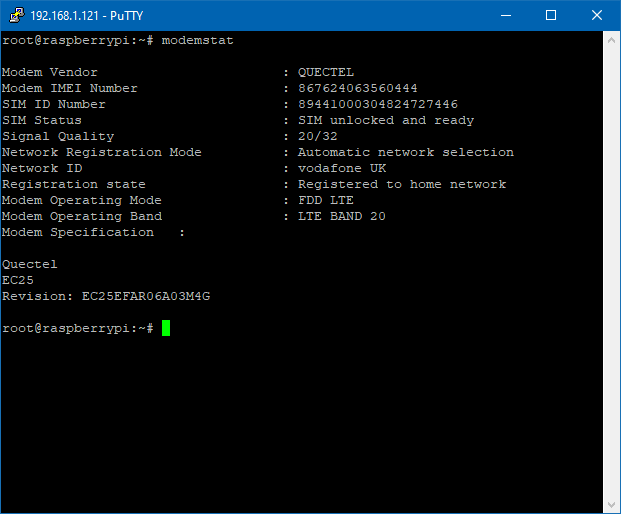Click 'SIM unlocked and ready' status
The height and width of the screenshot is (514, 621).
pyautogui.click(x=386, y=120)
